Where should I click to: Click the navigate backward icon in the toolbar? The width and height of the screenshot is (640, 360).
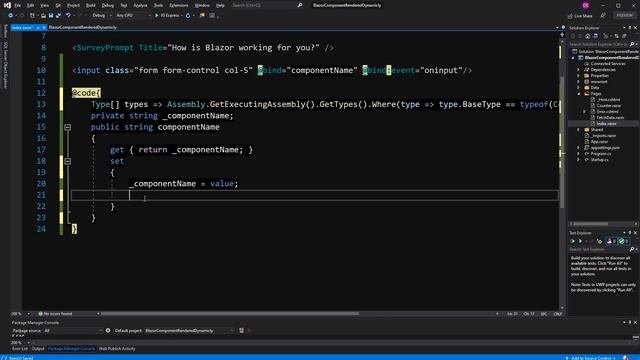11,16
